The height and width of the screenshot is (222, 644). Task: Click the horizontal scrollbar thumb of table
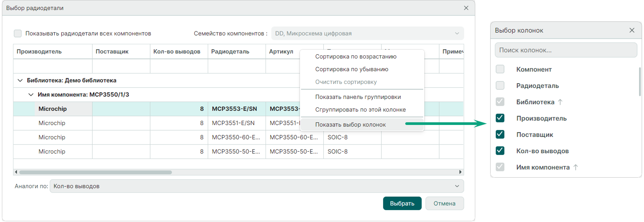[96, 172]
